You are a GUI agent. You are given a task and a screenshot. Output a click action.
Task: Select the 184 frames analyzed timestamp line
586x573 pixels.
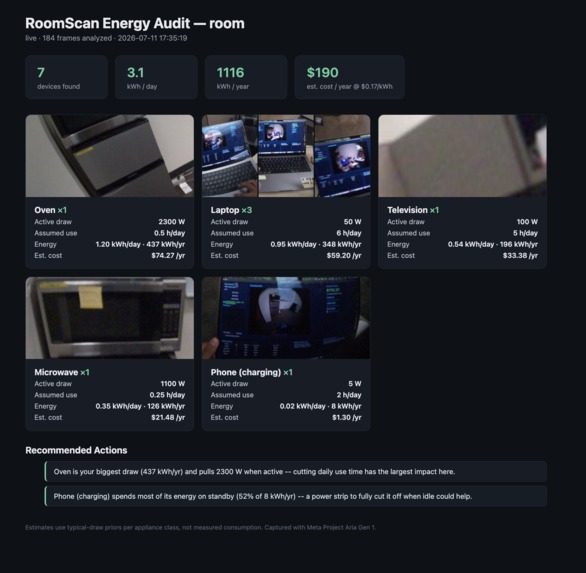coord(106,38)
